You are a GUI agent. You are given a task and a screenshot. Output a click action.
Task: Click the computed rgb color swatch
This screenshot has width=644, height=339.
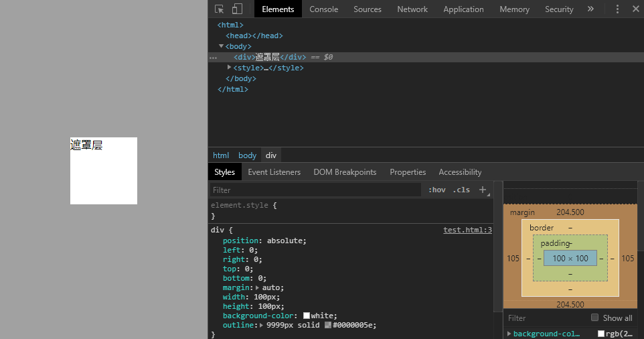[601, 334]
